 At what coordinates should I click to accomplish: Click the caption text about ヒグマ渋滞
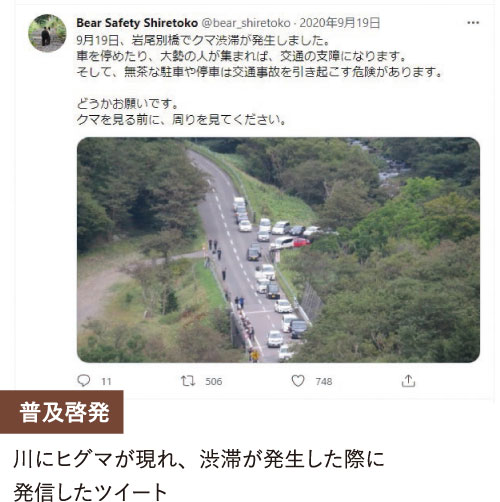pyautogui.click(x=199, y=459)
